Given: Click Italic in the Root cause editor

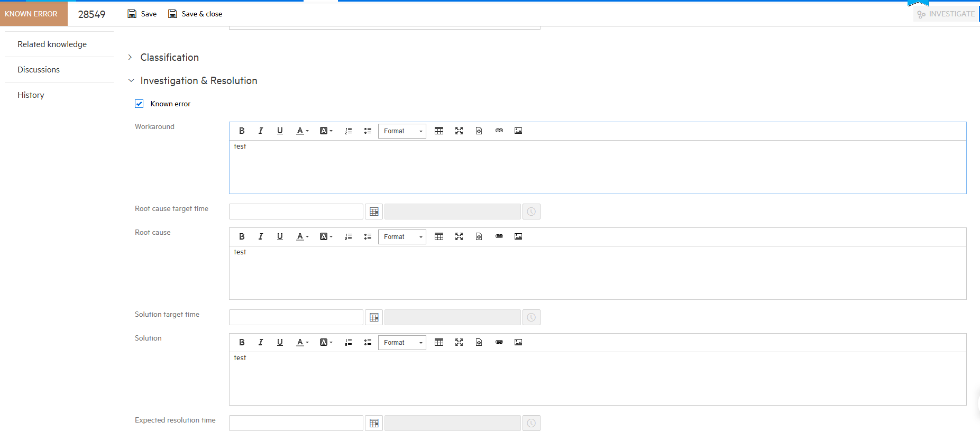Looking at the screenshot, I should [x=261, y=236].
